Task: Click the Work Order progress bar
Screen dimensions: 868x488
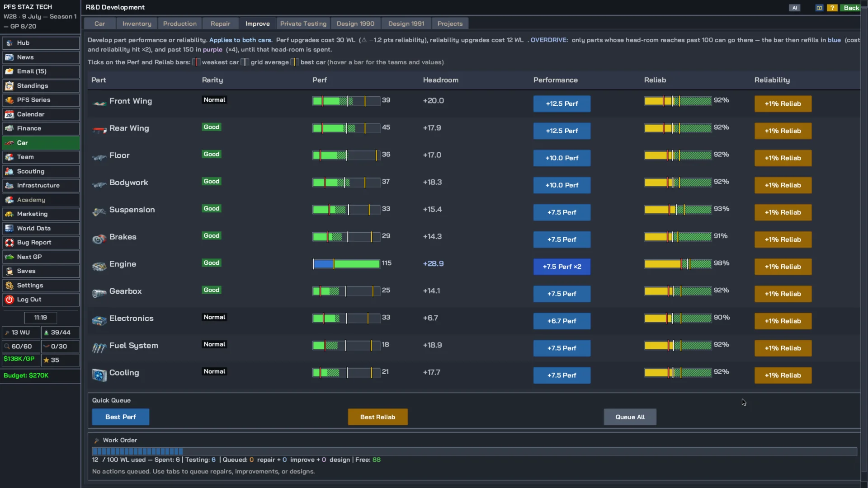Action: (474, 451)
